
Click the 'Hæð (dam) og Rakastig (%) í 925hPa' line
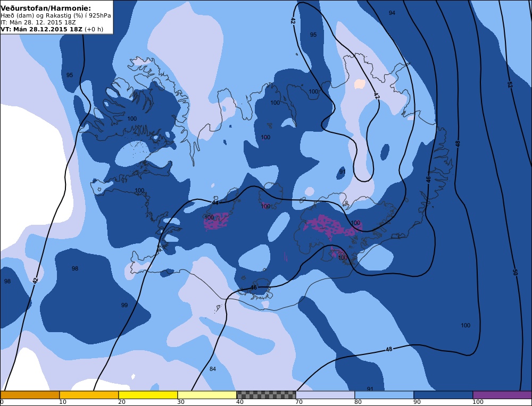(x=56, y=15)
